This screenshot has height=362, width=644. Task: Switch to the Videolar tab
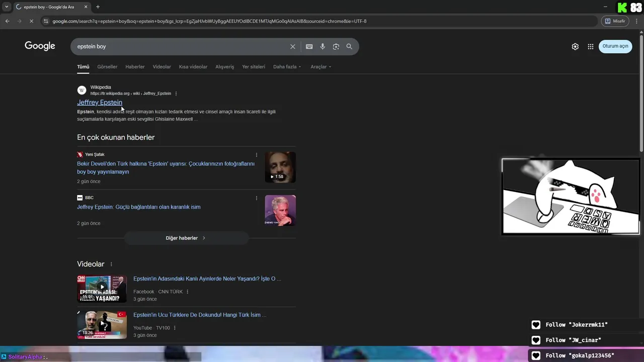click(x=162, y=67)
